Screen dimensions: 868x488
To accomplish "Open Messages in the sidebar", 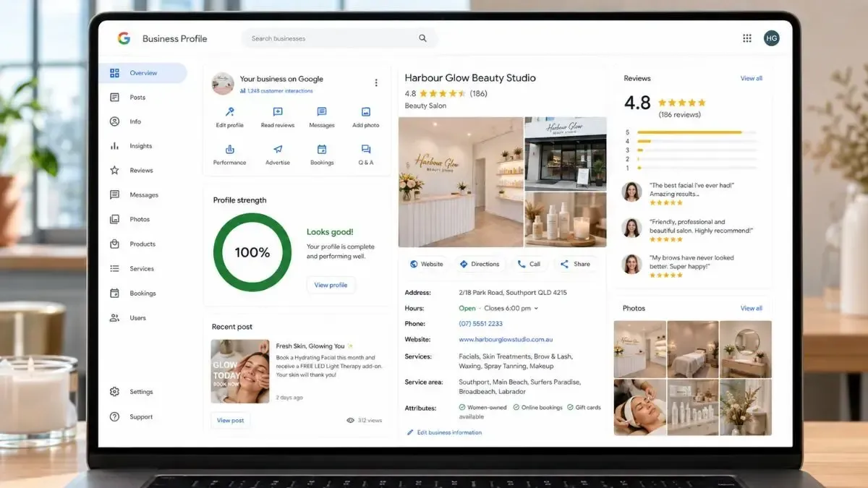I will [x=142, y=195].
